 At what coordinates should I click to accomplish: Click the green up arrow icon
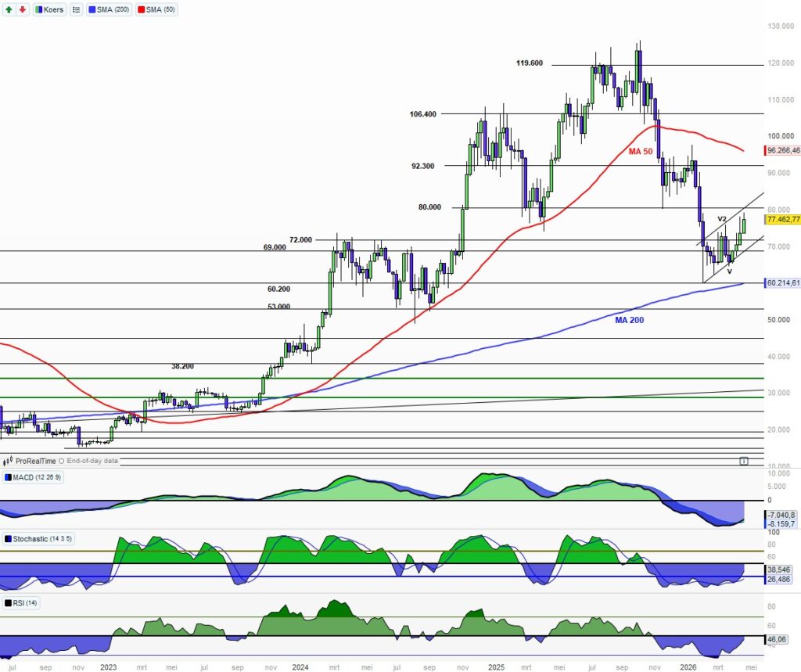[x=8, y=9]
